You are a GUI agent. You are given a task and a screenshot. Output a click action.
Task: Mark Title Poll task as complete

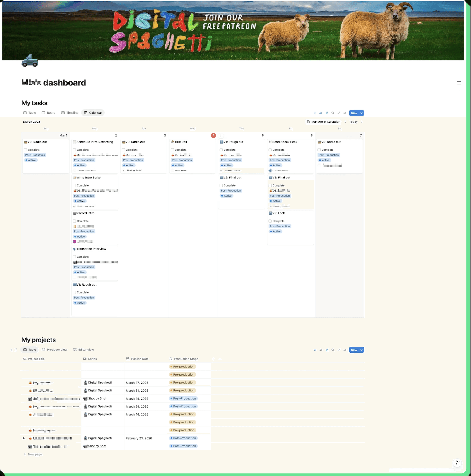(x=172, y=150)
